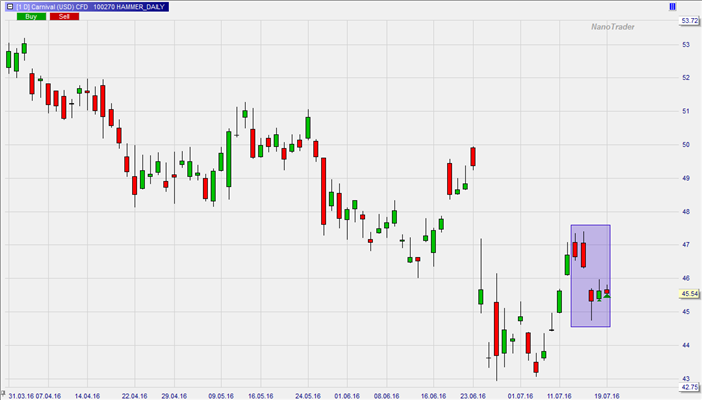702x400 pixels.
Task: Click the 42.75 lower price bound label
Action: 689,387
